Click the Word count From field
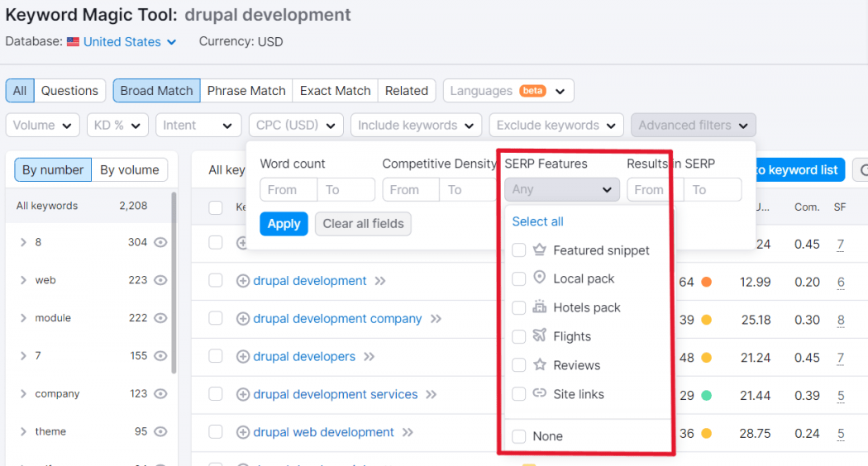Screen dimensions: 868x466 pyautogui.click(x=289, y=189)
